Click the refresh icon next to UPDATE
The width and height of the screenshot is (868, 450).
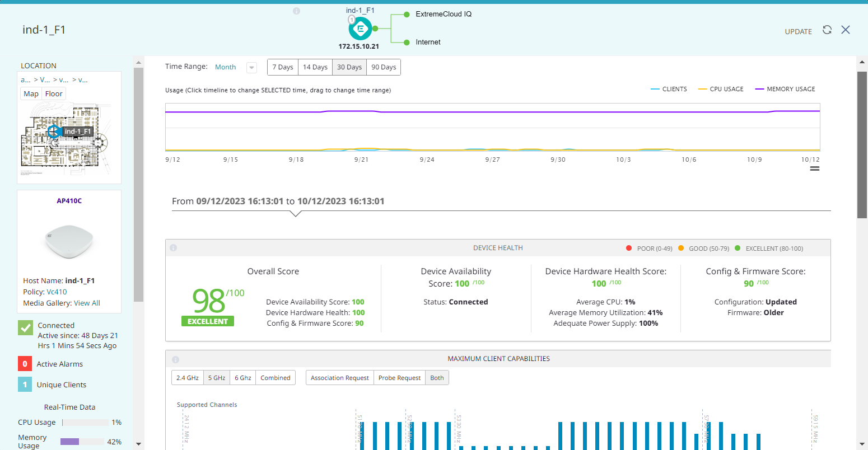click(x=827, y=30)
